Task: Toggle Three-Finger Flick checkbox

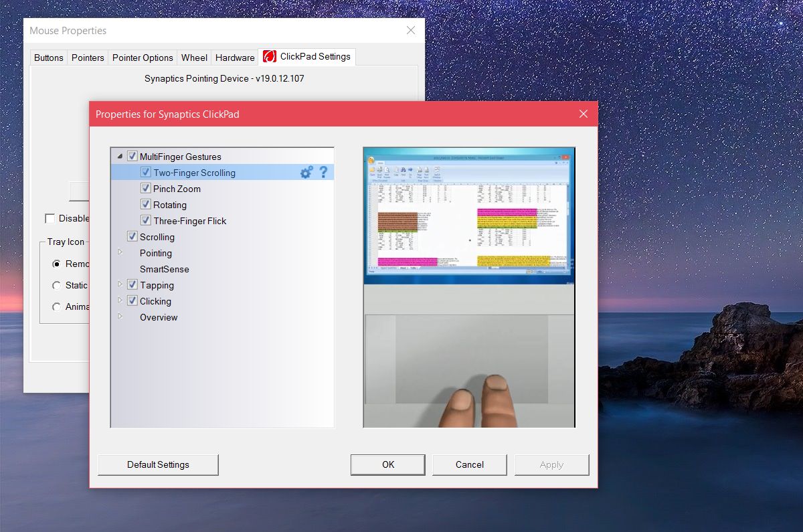Action: tap(145, 221)
